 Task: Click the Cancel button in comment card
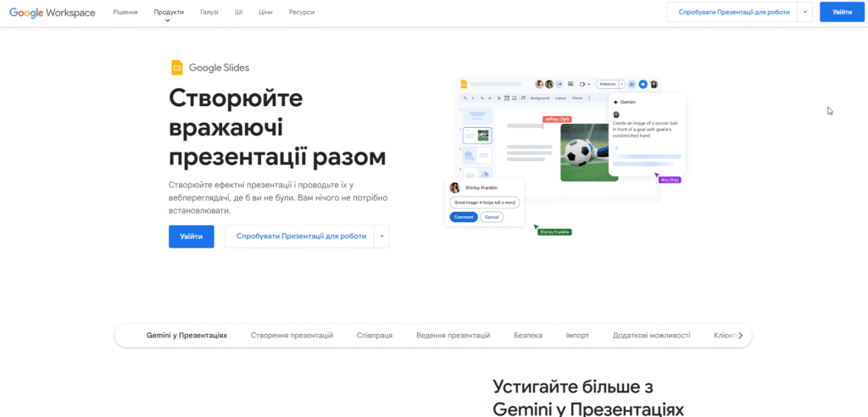492,217
